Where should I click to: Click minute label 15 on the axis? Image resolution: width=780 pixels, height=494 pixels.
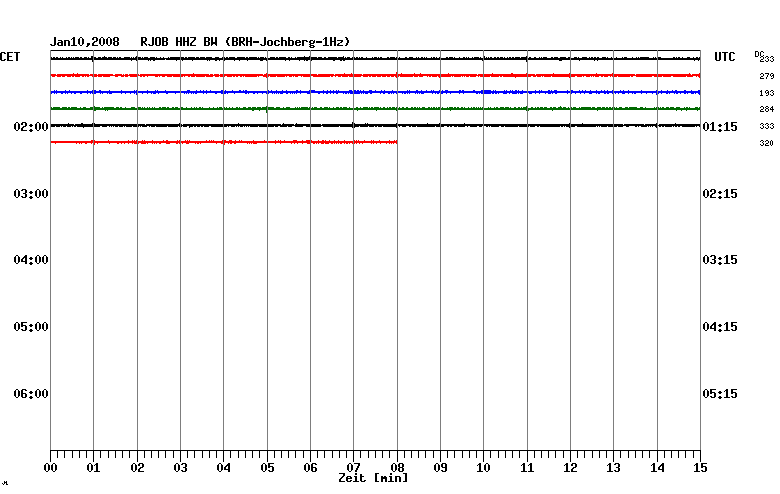[700, 468]
